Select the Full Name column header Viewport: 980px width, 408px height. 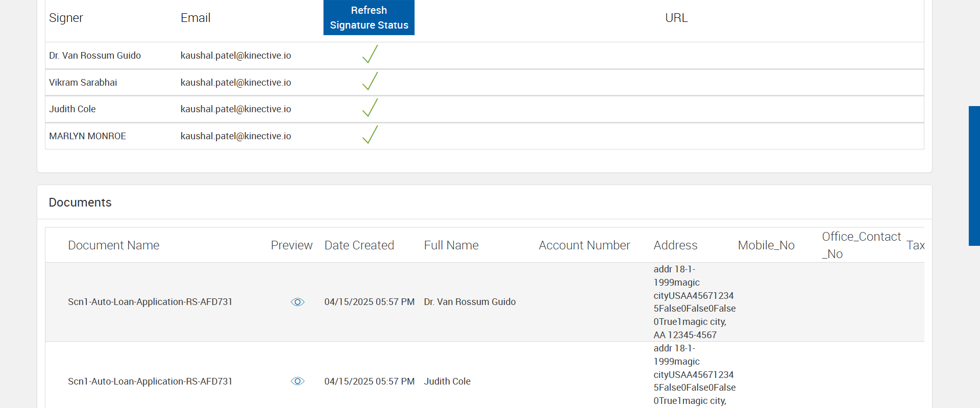(451, 245)
